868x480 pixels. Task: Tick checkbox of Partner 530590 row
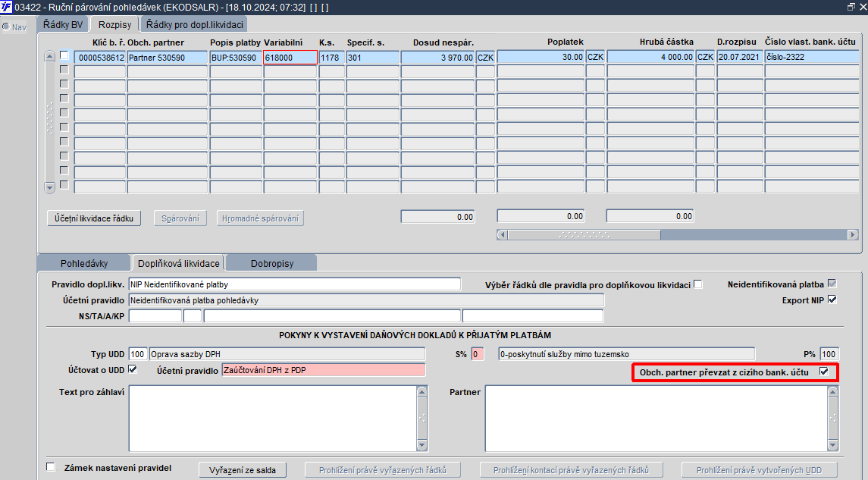pyautogui.click(x=64, y=55)
